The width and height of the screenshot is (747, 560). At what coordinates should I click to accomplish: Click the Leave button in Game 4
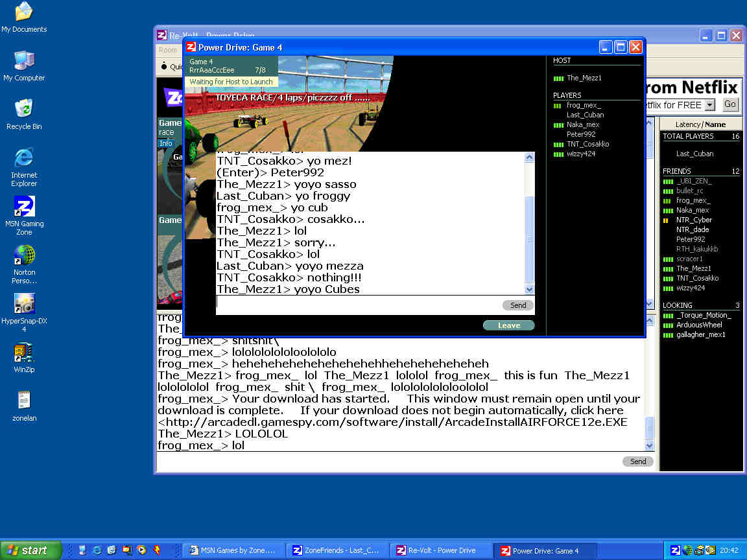509,326
